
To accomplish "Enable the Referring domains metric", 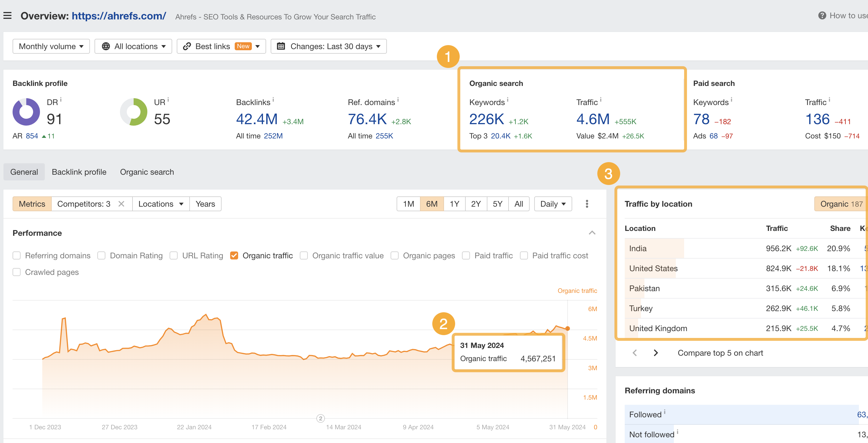I will (x=17, y=255).
